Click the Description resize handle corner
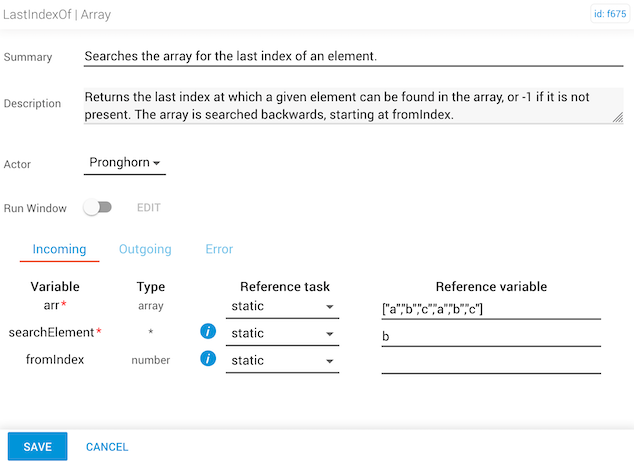The width and height of the screenshot is (634, 462). [618, 118]
